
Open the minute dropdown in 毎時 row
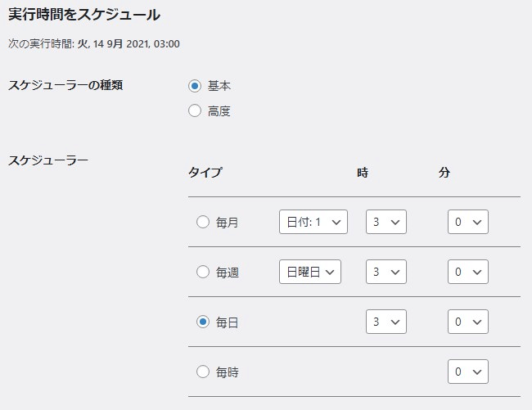pos(468,372)
